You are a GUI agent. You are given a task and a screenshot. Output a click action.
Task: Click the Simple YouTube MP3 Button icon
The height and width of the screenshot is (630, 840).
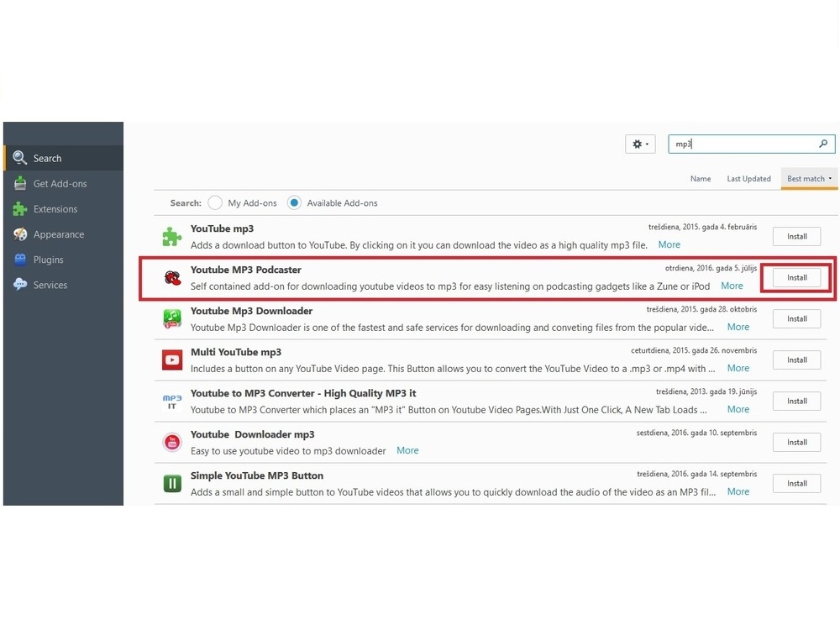pos(172,484)
